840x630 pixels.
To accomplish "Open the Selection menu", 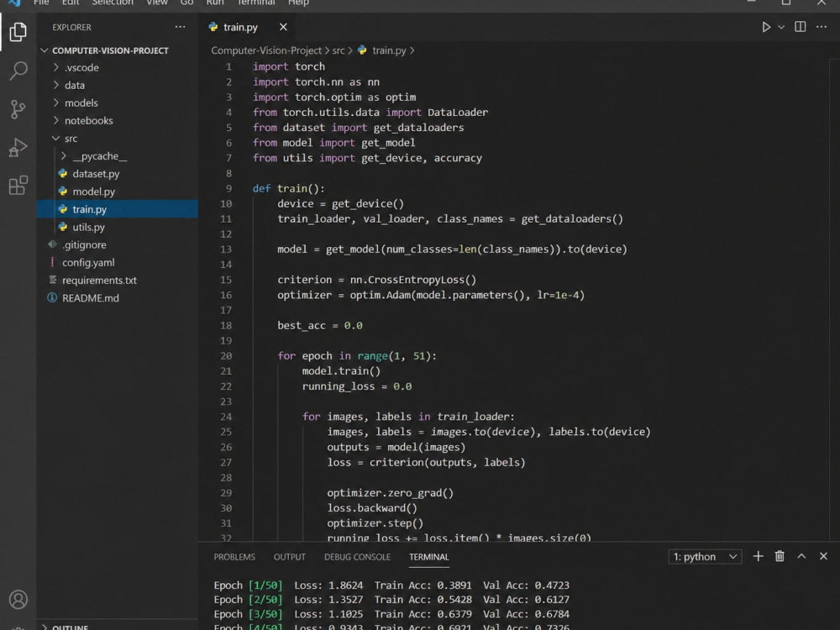I will [x=113, y=3].
